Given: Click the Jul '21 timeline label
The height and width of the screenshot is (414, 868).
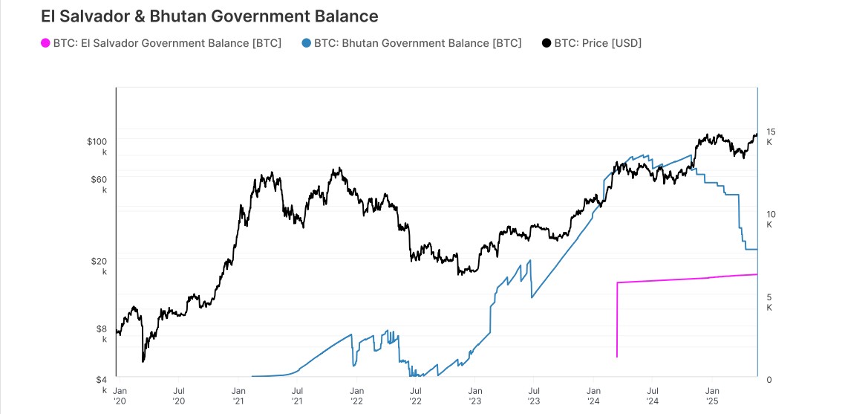Looking at the screenshot, I should 297,395.
